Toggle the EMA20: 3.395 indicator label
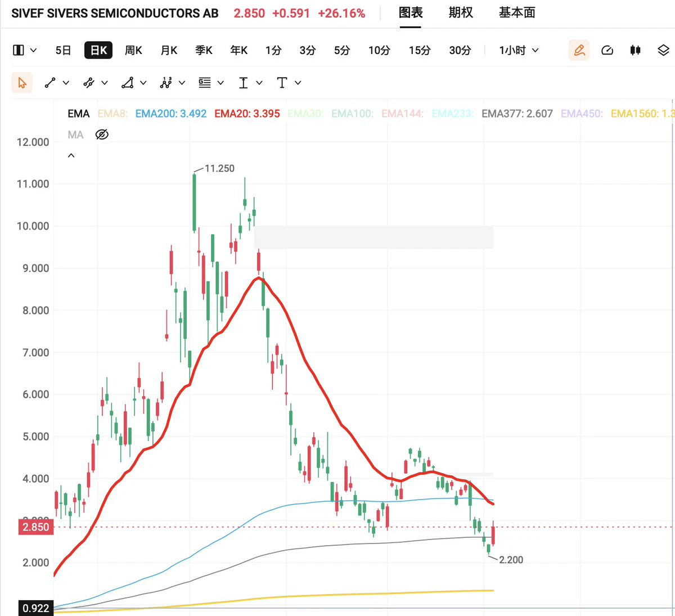675x616 pixels. click(x=247, y=114)
